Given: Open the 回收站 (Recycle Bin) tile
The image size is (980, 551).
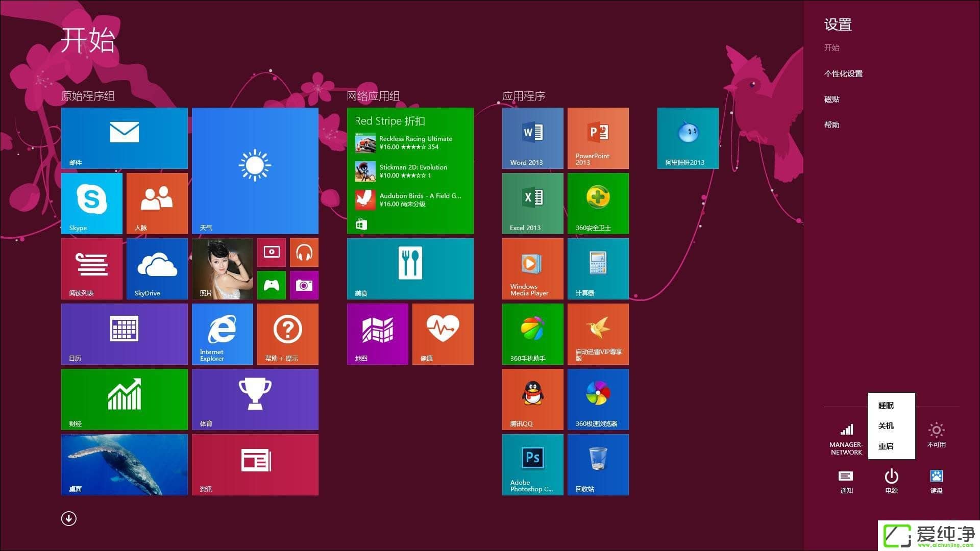Looking at the screenshot, I should [597, 464].
